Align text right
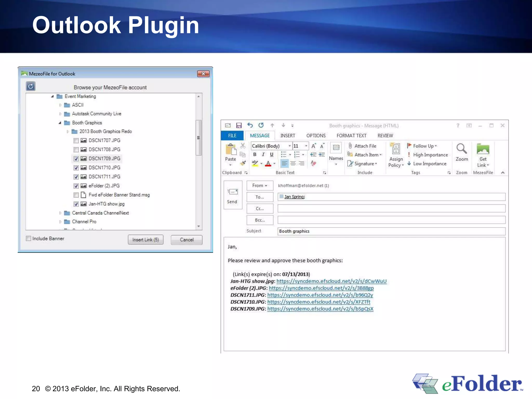 [x=301, y=163]
